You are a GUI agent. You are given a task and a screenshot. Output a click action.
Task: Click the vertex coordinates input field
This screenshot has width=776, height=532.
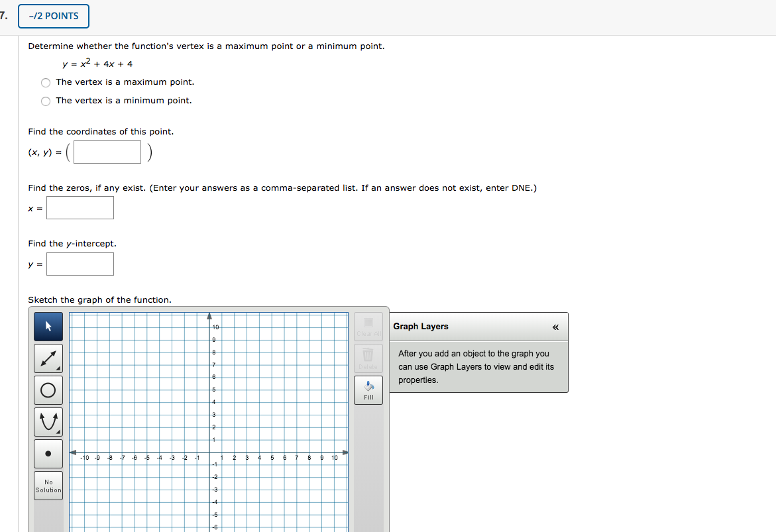click(107, 152)
